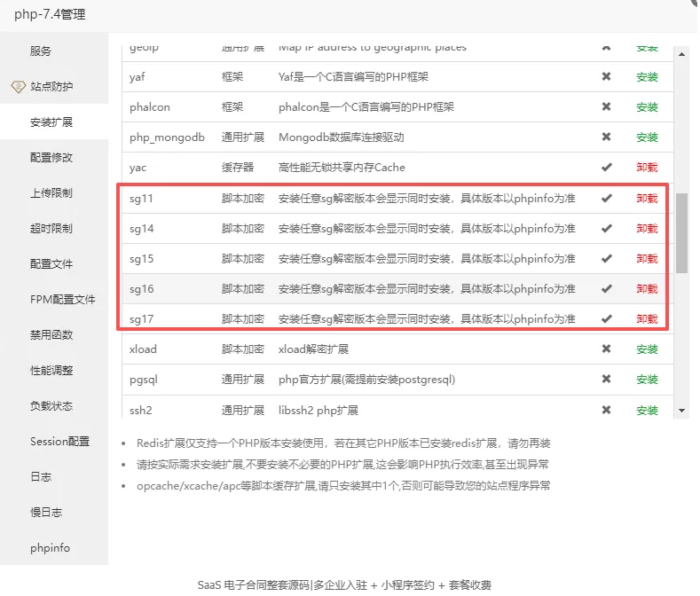
Task: Click the checkmark icon for sg11
Action: [606, 198]
